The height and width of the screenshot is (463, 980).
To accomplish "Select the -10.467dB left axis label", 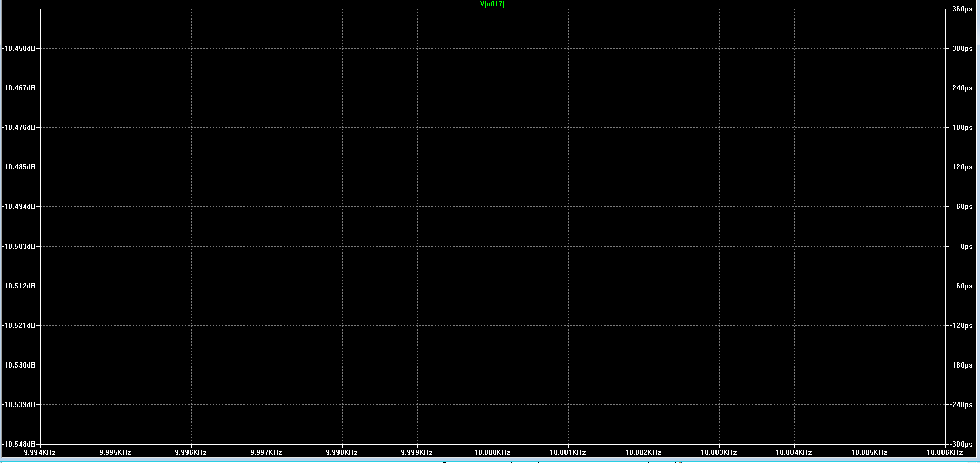I will (x=19, y=88).
